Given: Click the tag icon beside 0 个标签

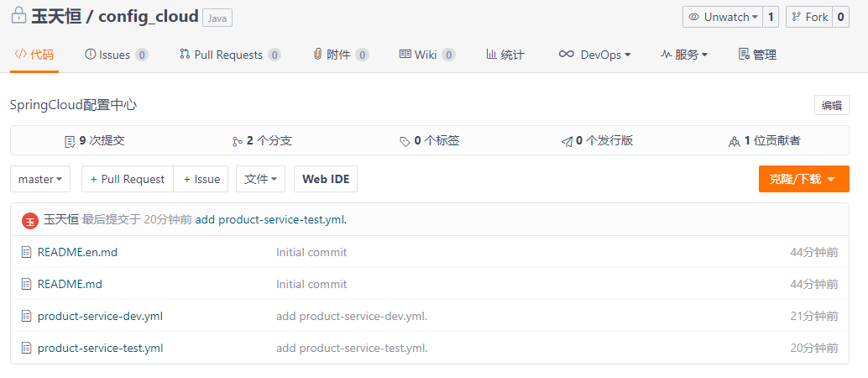Looking at the screenshot, I should (405, 142).
